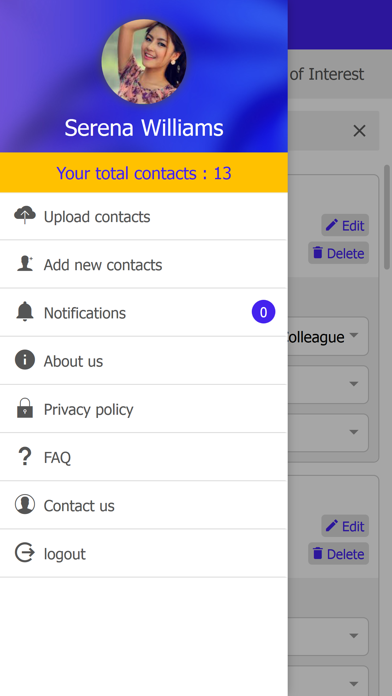Click Edit on the second contact card
The width and height of the screenshot is (392, 696).
point(345,526)
